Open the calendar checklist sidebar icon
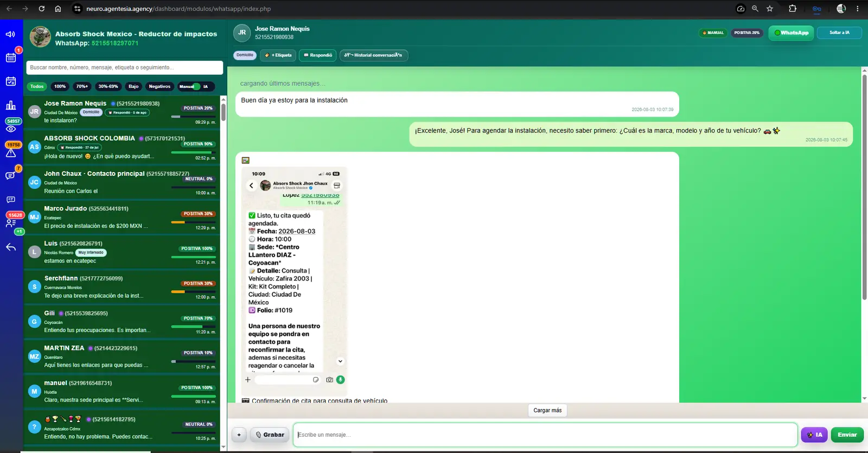Screen dimensions: 868x453 tap(11, 81)
